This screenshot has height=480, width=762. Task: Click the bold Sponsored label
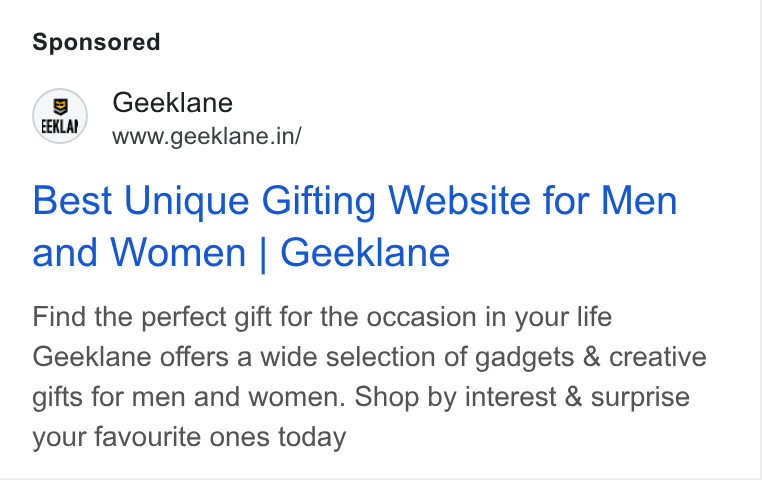96,42
